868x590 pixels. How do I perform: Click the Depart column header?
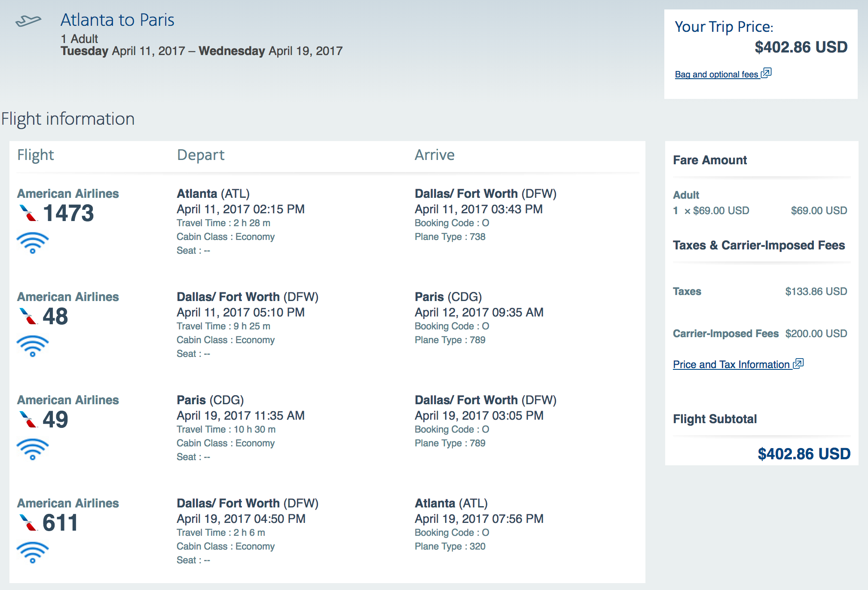point(201,155)
